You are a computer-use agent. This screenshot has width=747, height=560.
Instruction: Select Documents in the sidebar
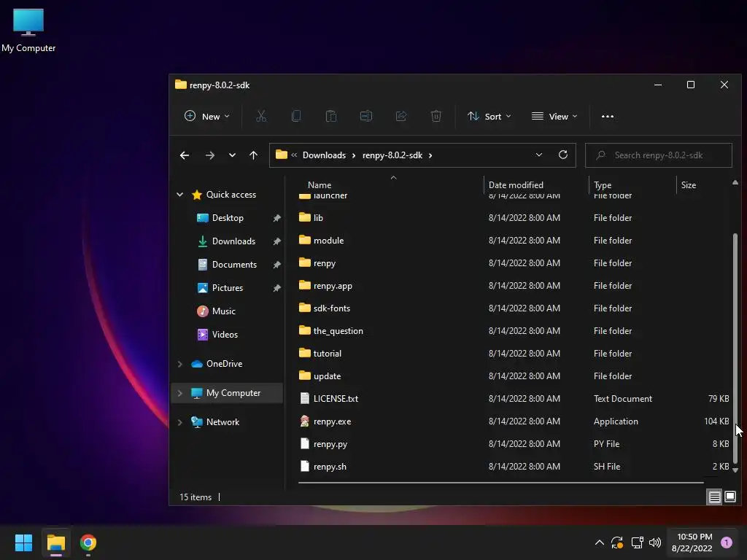click(x=234, y=265)
